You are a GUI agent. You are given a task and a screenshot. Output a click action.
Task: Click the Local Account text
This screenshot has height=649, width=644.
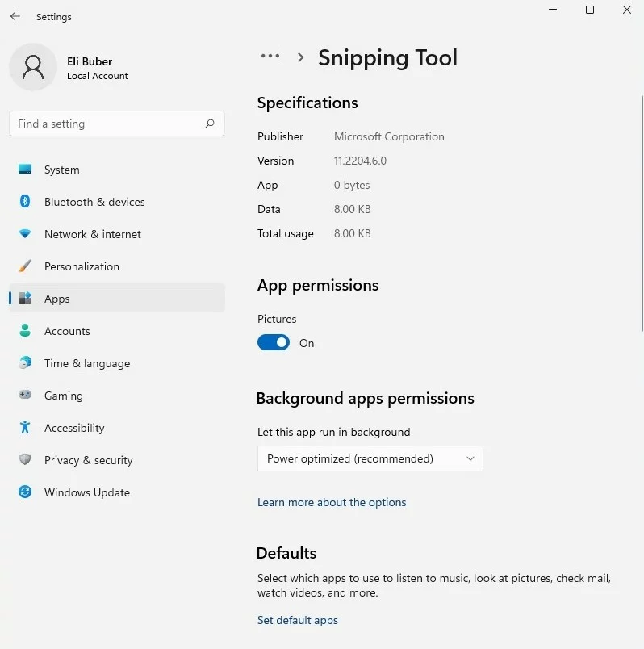point(98,76)
